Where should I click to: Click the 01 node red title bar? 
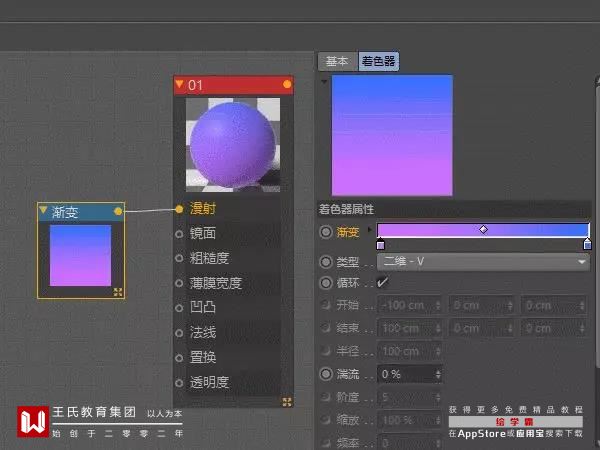(233, 85)
